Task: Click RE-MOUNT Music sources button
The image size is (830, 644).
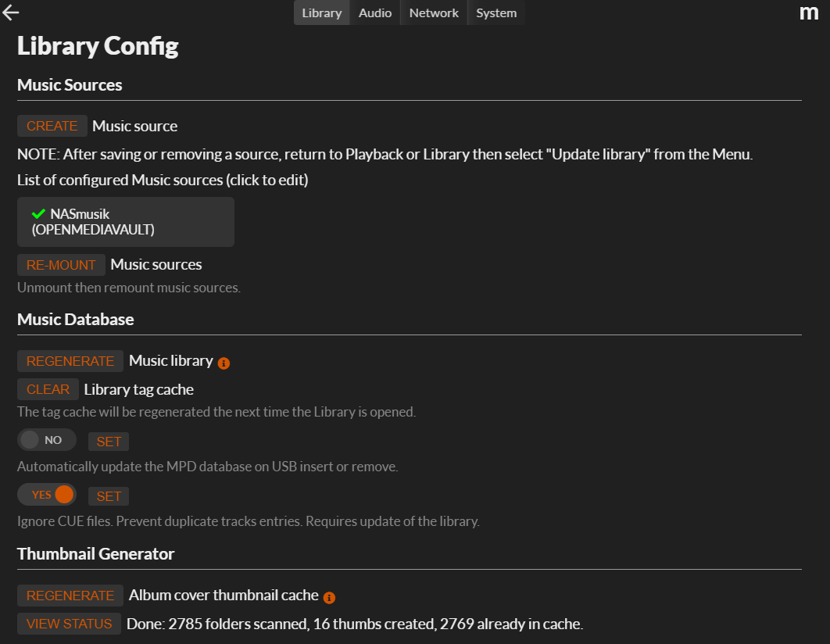Action: tap(61, 265)
